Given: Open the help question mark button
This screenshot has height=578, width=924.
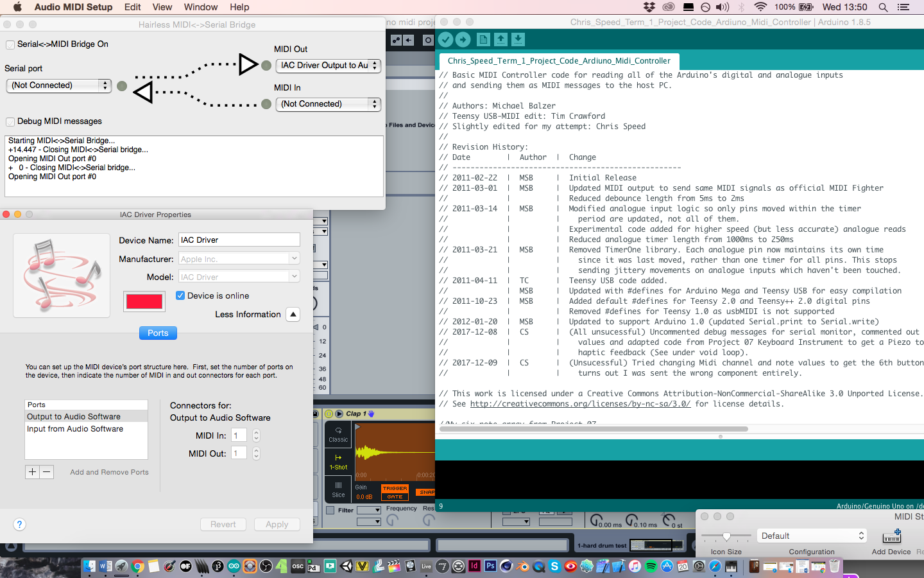Looking at the screenshot, I should 19,524.
